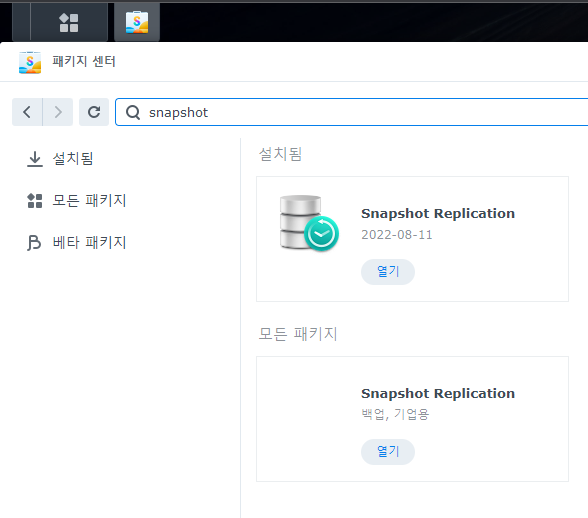Click the 패키지 센터 window title icon
This screenshot has width=588, height=518.
(x=30, y=62)
